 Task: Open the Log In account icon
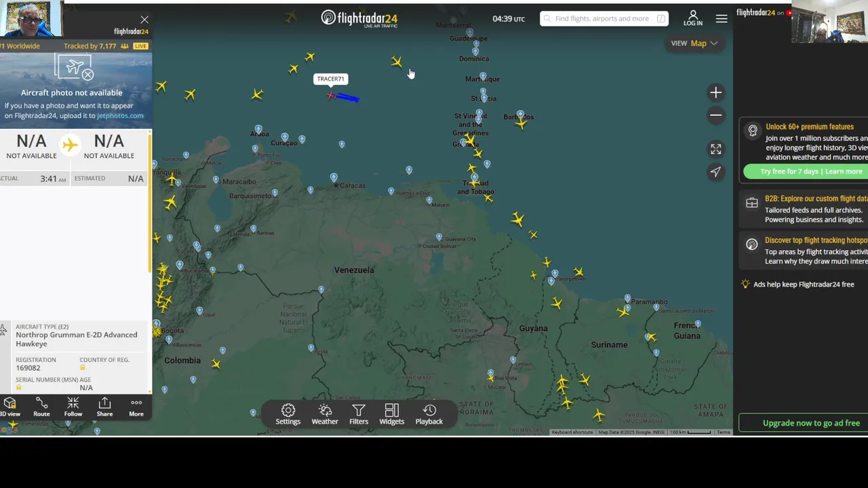click(x=693, y=18)
